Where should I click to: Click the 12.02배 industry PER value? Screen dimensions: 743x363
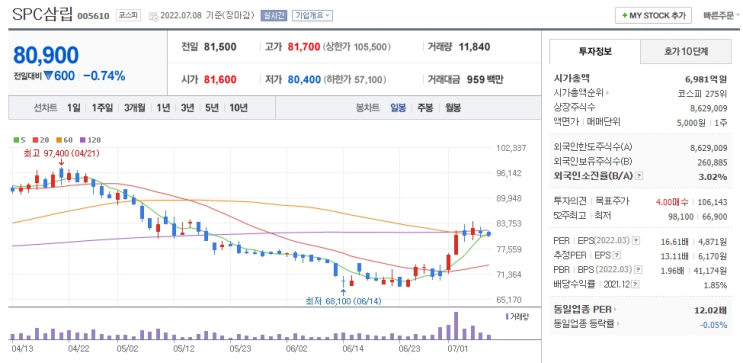point(710,310)
